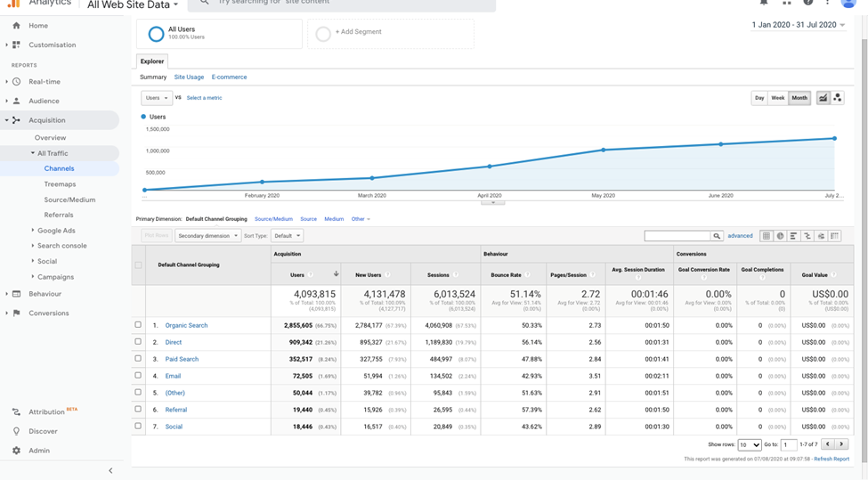Screen dimensions: 868x480
Task: Open the account avatar menu
Action: [x=848, y=2]
